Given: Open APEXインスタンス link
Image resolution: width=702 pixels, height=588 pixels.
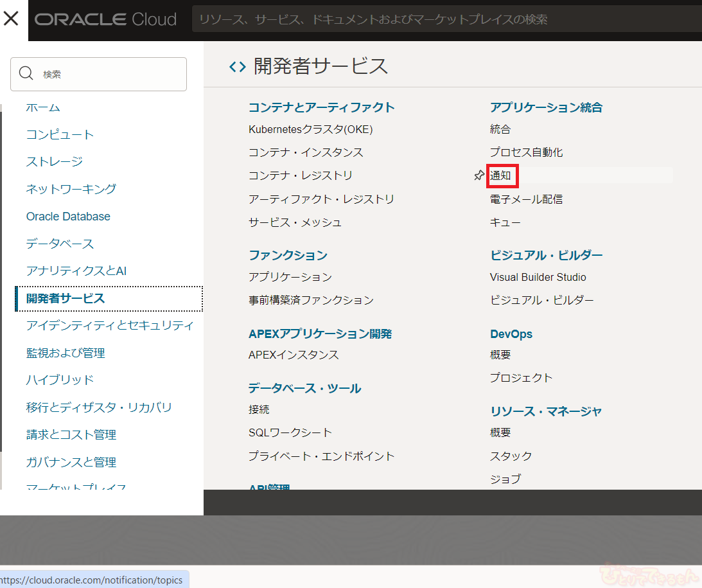Looking at the screenshot, I should 294,355.
